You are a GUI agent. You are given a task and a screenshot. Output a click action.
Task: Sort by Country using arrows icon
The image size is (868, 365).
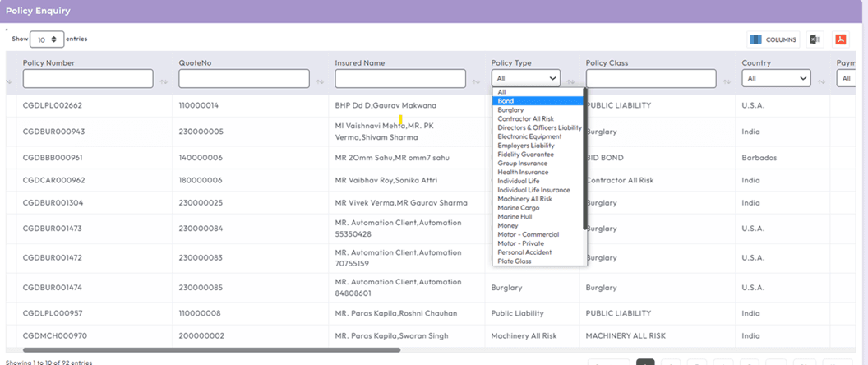(822, 81)
